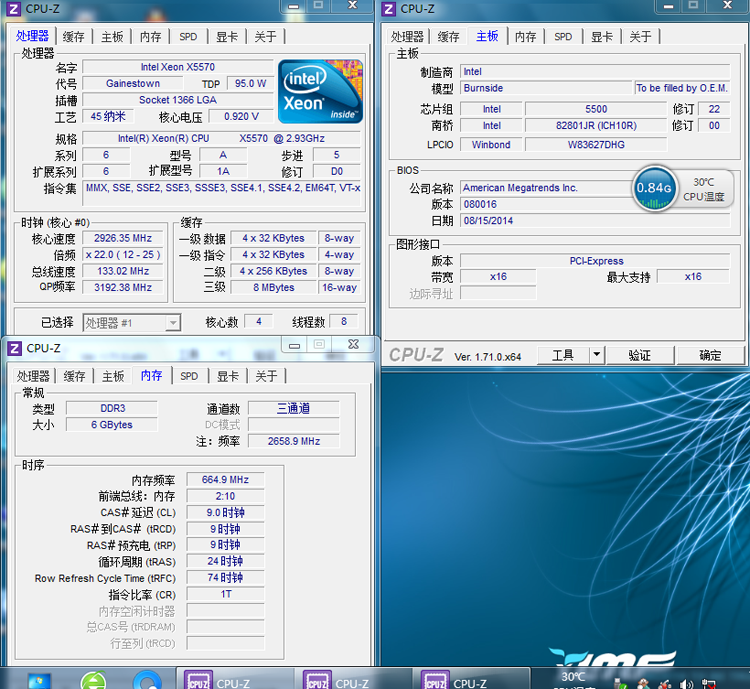750x689 pixels.
Task: Click the volume speaker tray icon
Action: tap(686, 684)
